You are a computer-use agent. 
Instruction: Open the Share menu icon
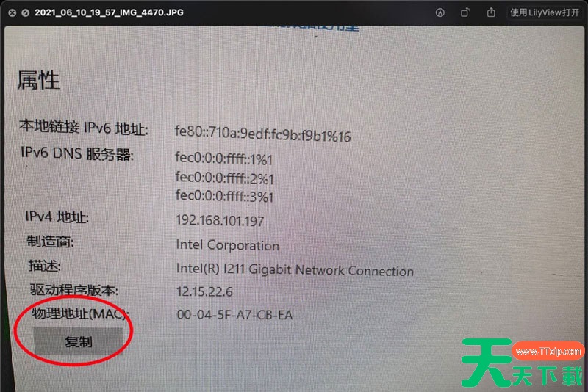pos(491,12)
